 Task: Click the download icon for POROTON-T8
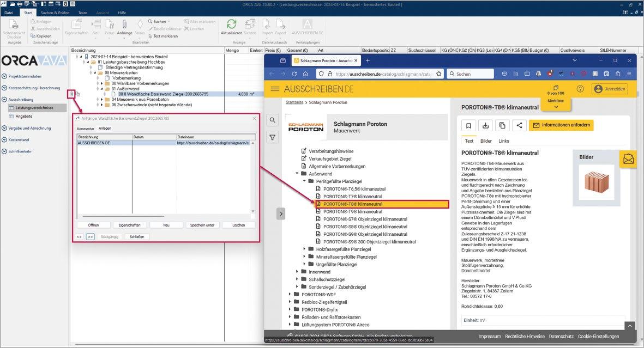point(485,126)
